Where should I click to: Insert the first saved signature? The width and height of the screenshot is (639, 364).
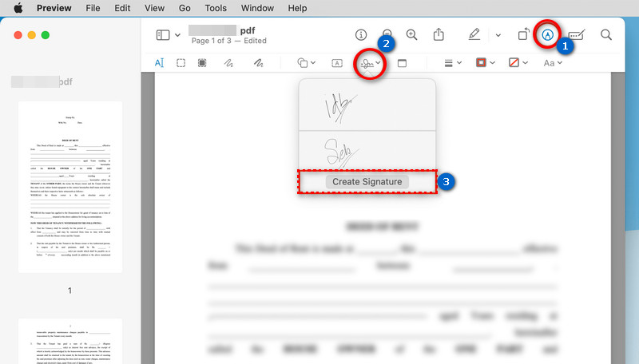point(367,106)
